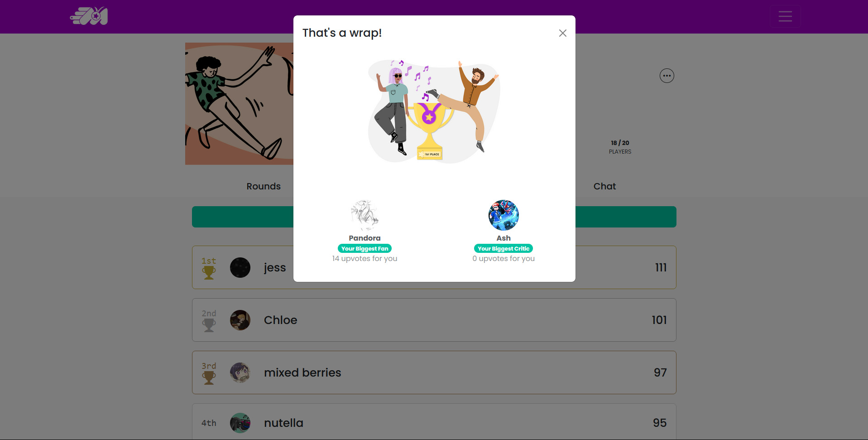The height and width of the screenshot is (440, 868).
Task: Open Chloe's leaderboard row
Action: [x=434, y=320]
